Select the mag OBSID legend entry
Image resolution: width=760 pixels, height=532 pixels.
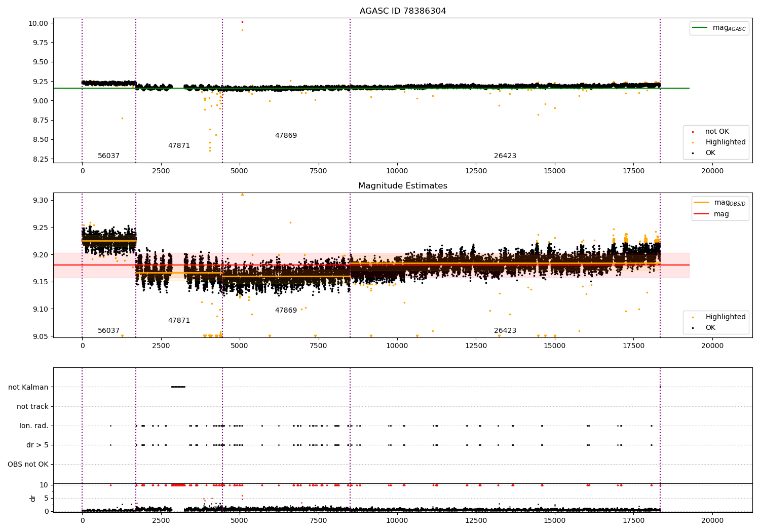tap(719, 203)
